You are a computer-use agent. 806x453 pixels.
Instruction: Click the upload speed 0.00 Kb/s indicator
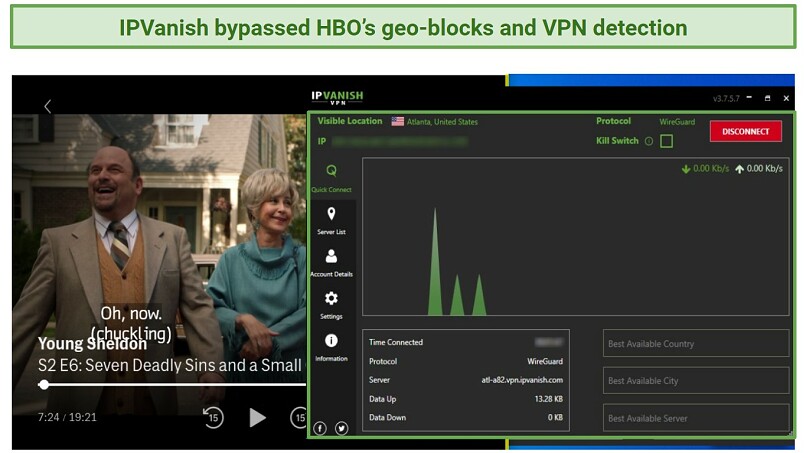tap(759, 169)
